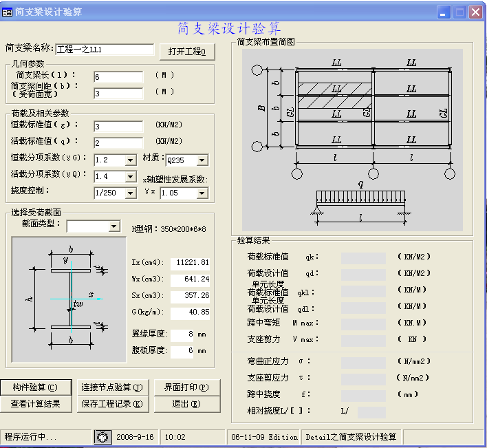Click the 翼缘厚度 value field
The width and height of the screenshot is (487, 448).
(182, 334)
